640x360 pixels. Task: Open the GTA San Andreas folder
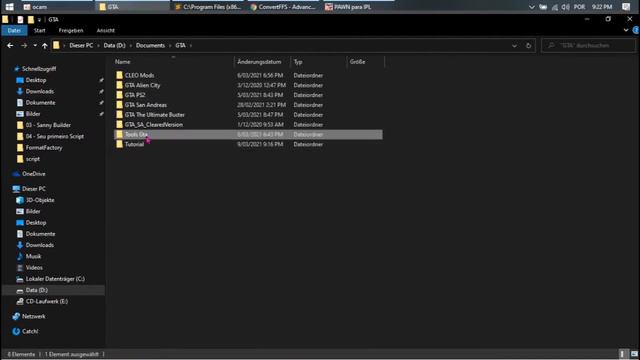(x=146, y=105)
